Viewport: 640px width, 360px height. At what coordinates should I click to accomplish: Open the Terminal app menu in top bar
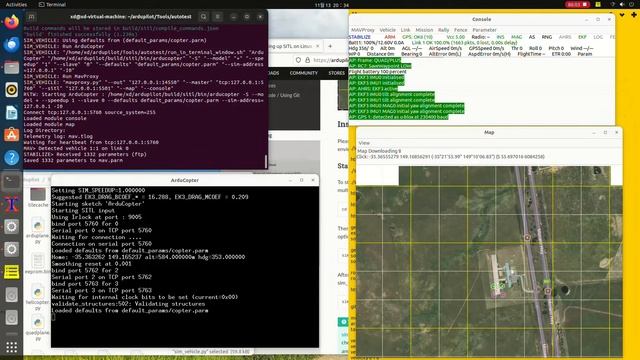tap(52, 4)
